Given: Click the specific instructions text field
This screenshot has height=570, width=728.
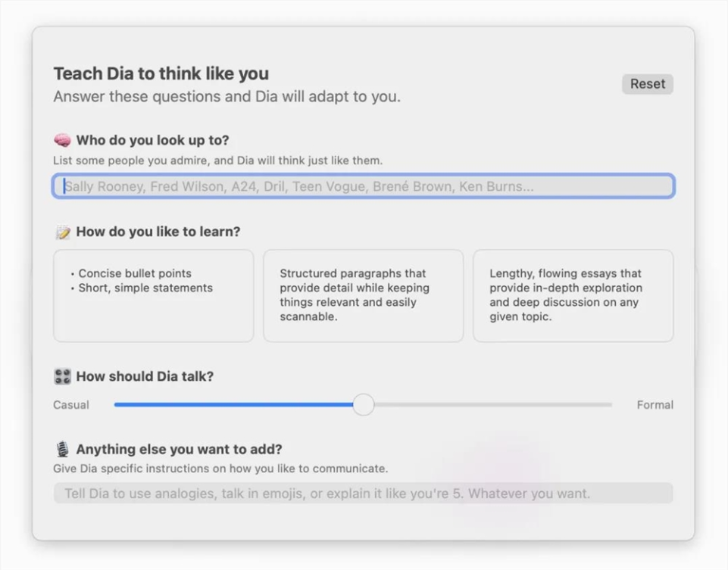Looking at the screenshot, I should pyautogui.click(x=363, y=494).
